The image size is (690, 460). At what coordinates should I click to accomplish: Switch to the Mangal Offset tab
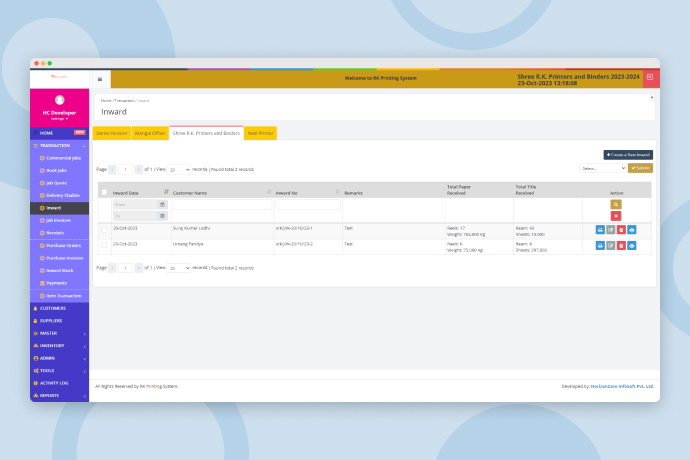tap(150, 133)
